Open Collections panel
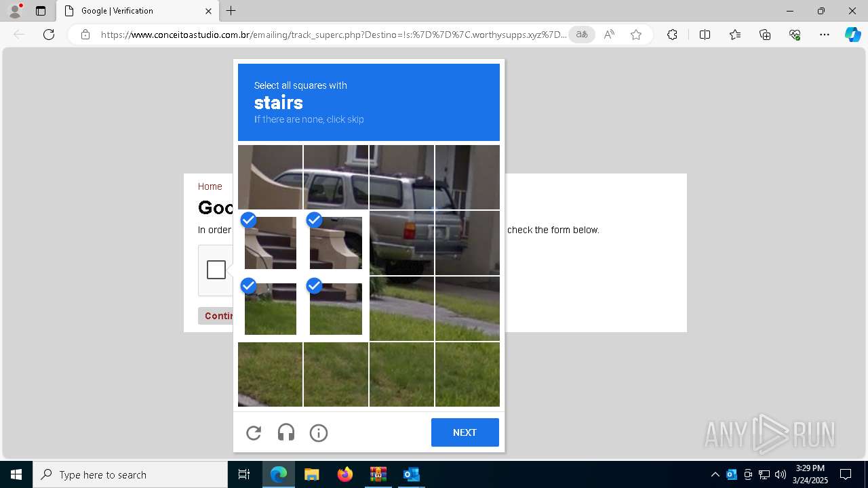The width and height of the screenshot is (868, 488). click(765, 35)
